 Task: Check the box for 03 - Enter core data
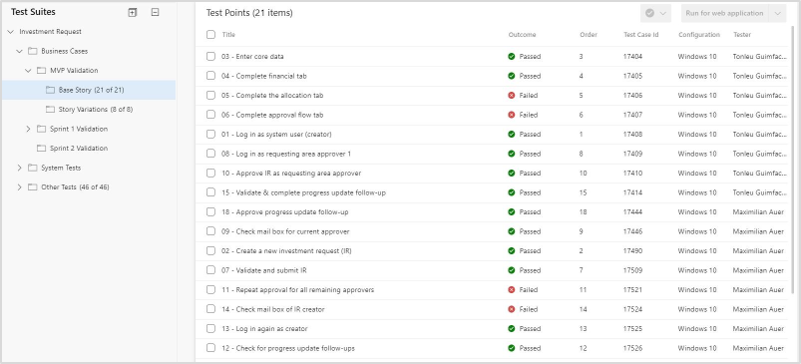coord(210,56)
